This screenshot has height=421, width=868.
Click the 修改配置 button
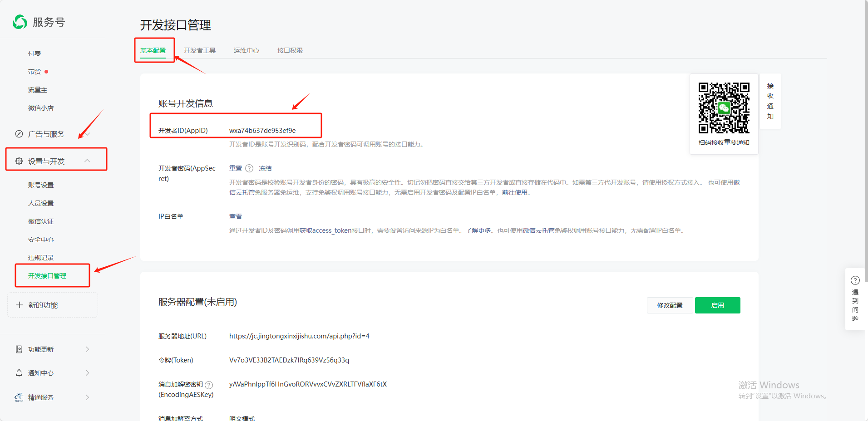[670, 305]
